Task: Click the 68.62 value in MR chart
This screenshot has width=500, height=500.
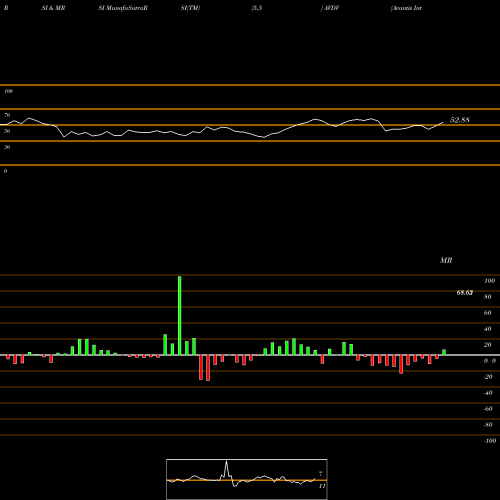Action: click(x=465, y=293)
